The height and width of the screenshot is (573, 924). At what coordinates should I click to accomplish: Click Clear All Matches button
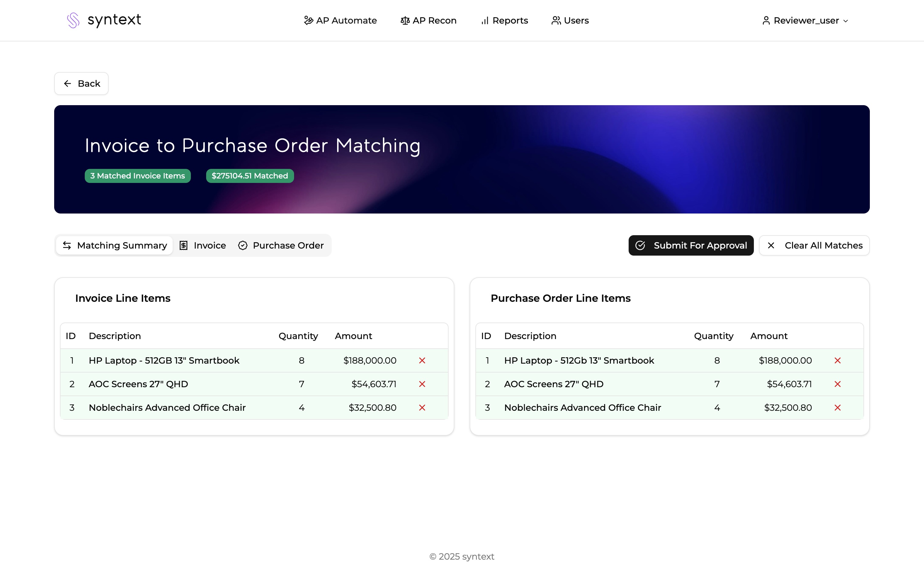[x=814, y=246]
